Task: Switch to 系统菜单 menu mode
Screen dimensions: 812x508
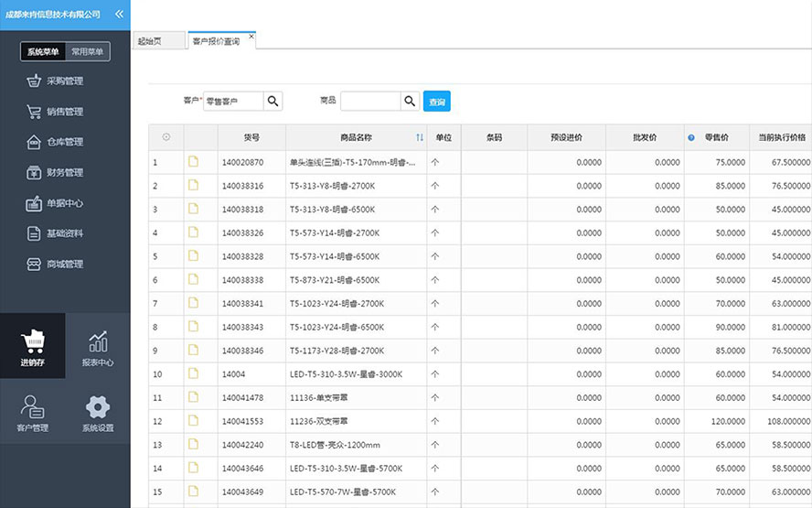Action: tap(43, 52)
